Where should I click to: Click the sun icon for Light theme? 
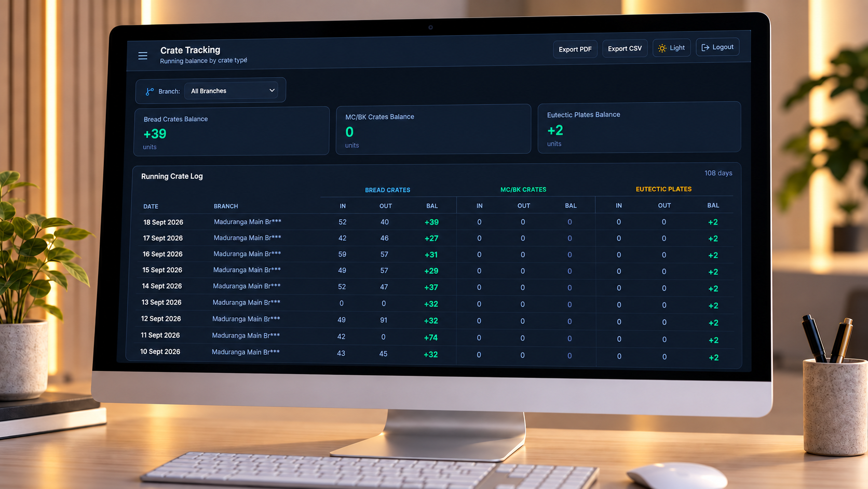662,48
